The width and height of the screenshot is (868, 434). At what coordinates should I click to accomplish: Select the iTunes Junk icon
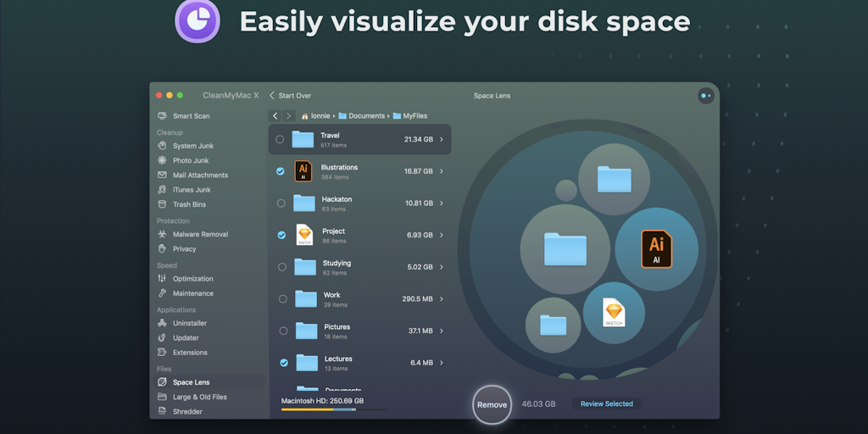click(x=162, y=189)
